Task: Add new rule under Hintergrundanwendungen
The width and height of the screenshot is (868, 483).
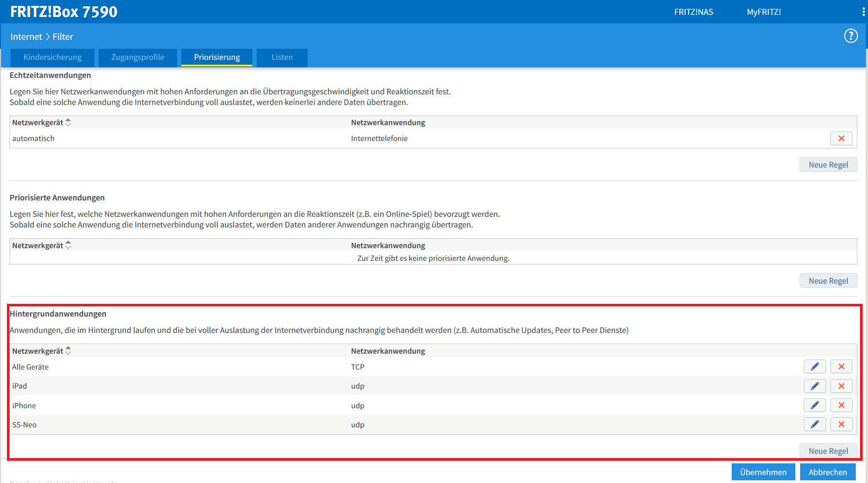Action: point(828,451)
